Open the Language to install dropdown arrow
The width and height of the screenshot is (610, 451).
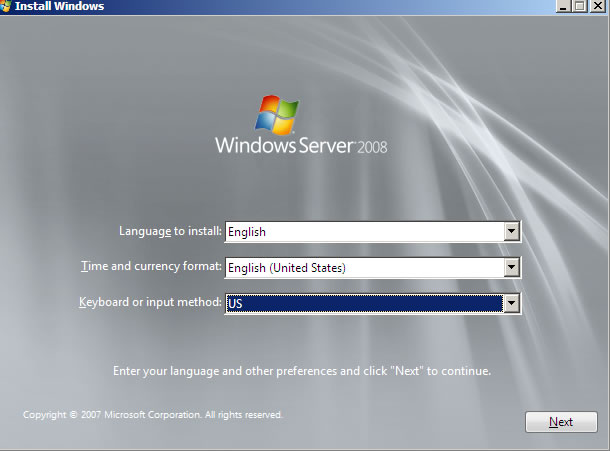(511, 232)
